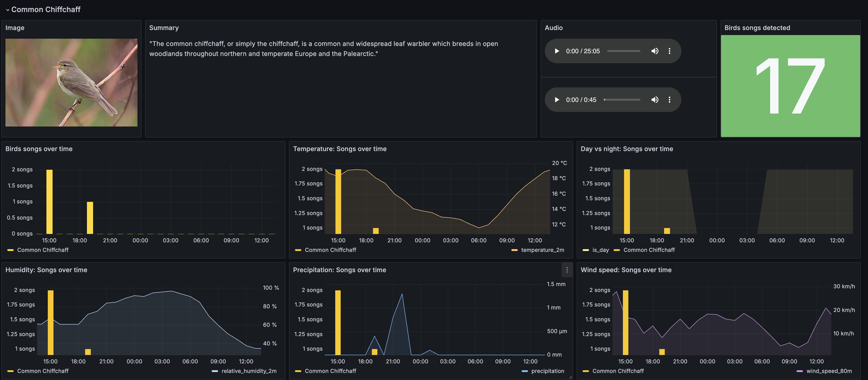Seek on the 0:45 audio progress bar

(622, 100)
